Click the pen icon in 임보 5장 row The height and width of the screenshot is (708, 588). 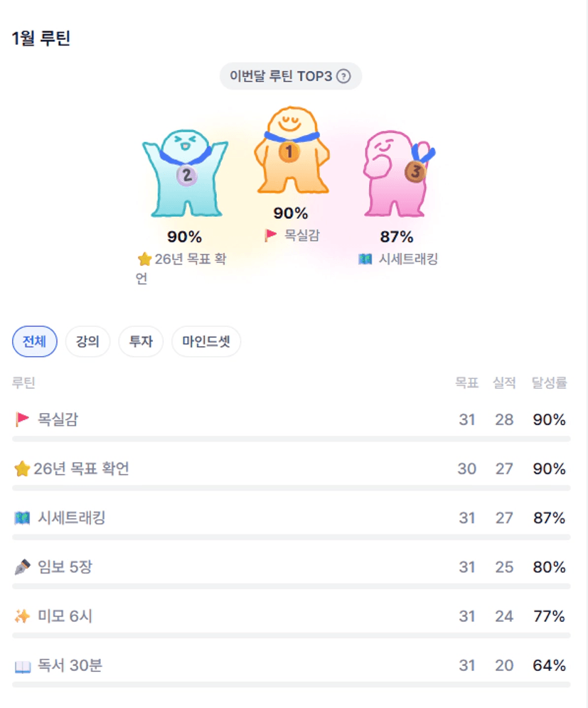(22, 567)
